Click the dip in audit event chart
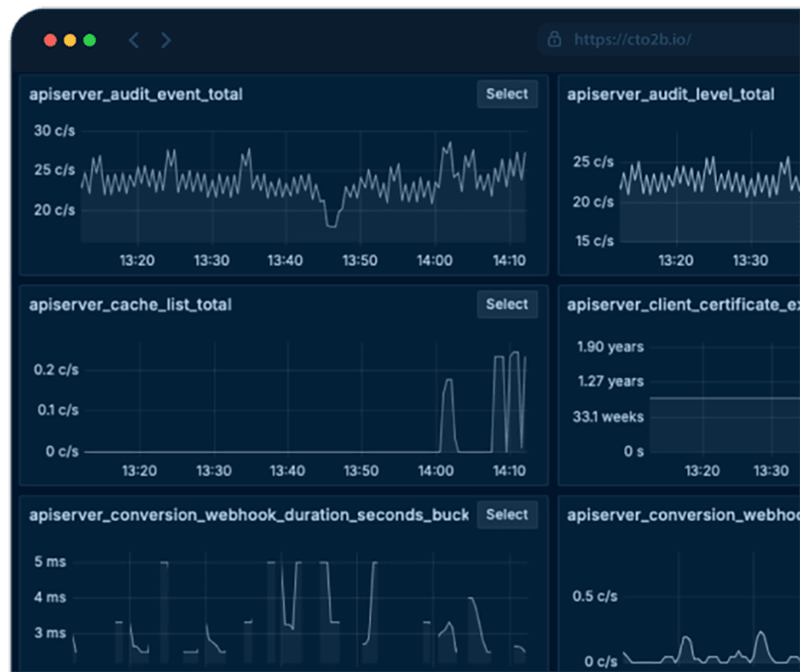 click(330, 224)
